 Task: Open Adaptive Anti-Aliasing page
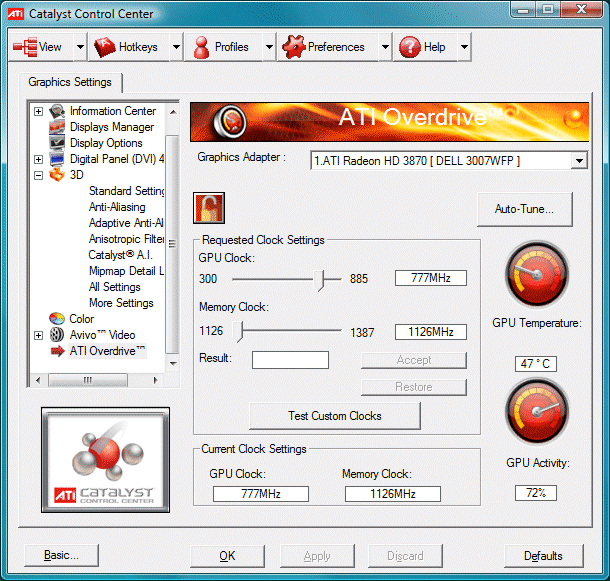click(126, 223)
